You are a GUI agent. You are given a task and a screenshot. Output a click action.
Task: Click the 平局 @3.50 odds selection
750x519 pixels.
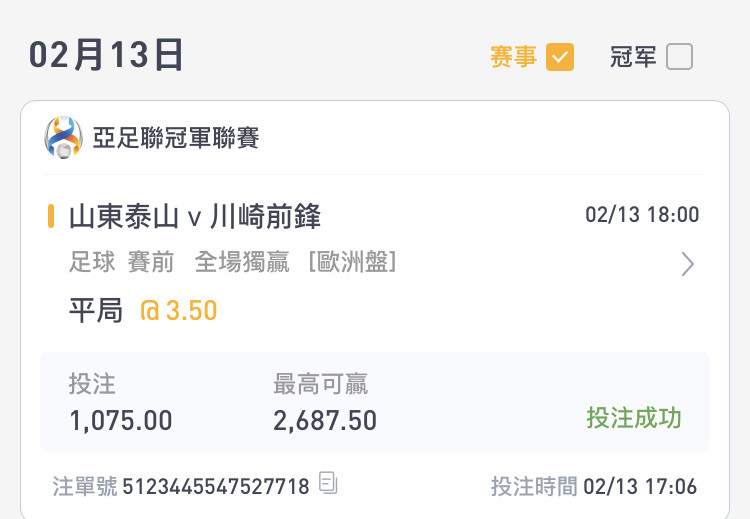(x=143, y=310)
